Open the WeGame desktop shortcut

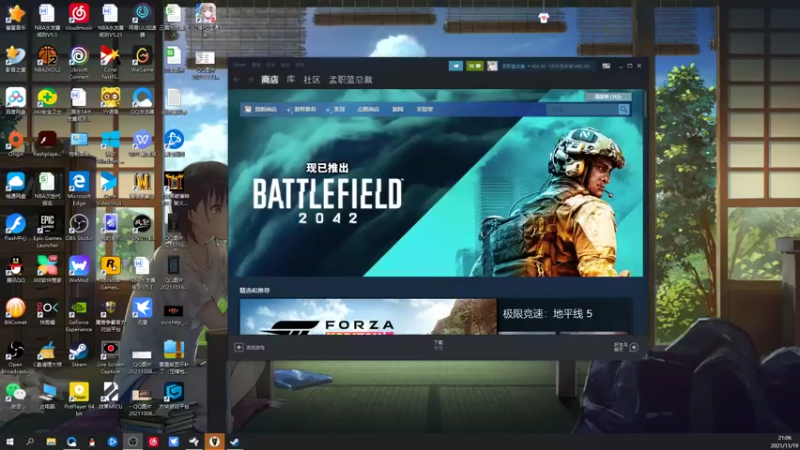[142, 59]
